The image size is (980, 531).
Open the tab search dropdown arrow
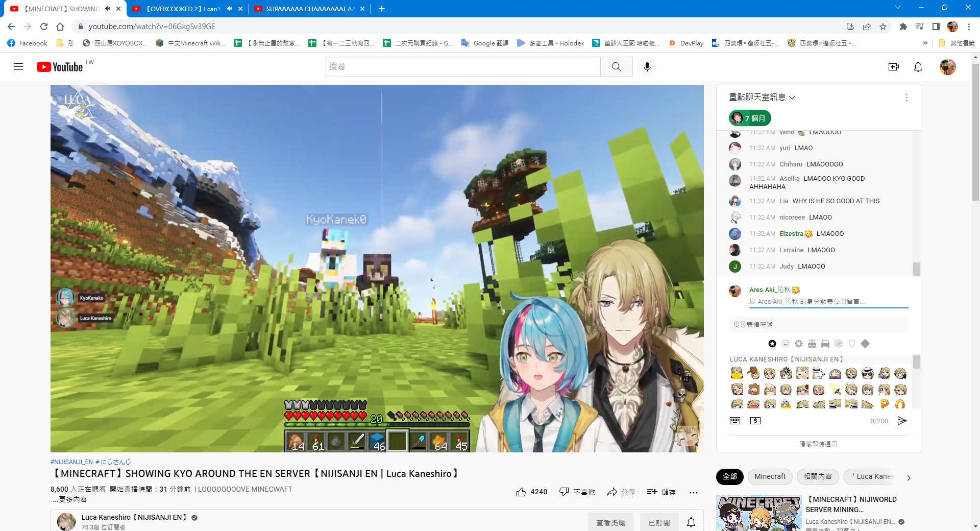tap(898, 8)
